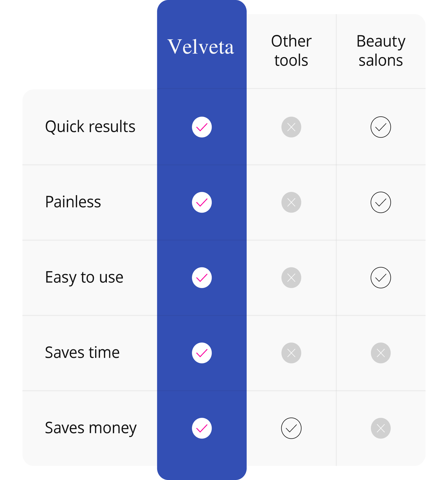Viewport: 448px width, 480px height.
Task: Click Other tools checkmark for Saves money
Action: pos(291,428)
